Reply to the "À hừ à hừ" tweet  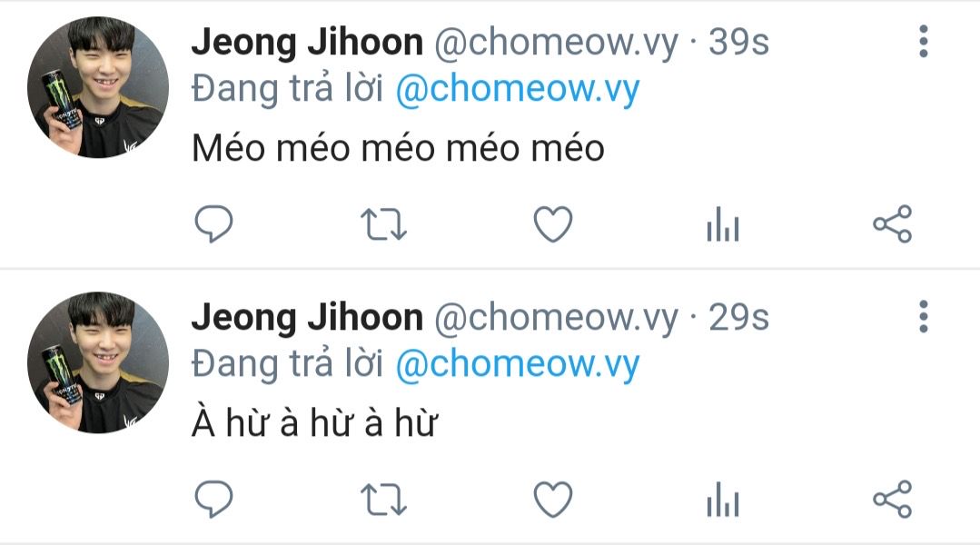click(x=213, y=499)
